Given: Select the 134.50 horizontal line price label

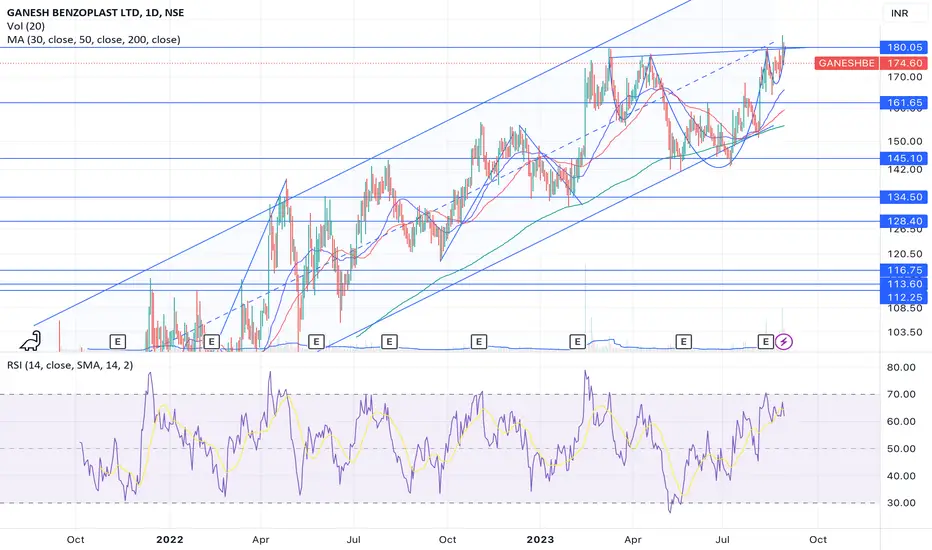Looking at the screenshot, I should click(x=904, y=197).
